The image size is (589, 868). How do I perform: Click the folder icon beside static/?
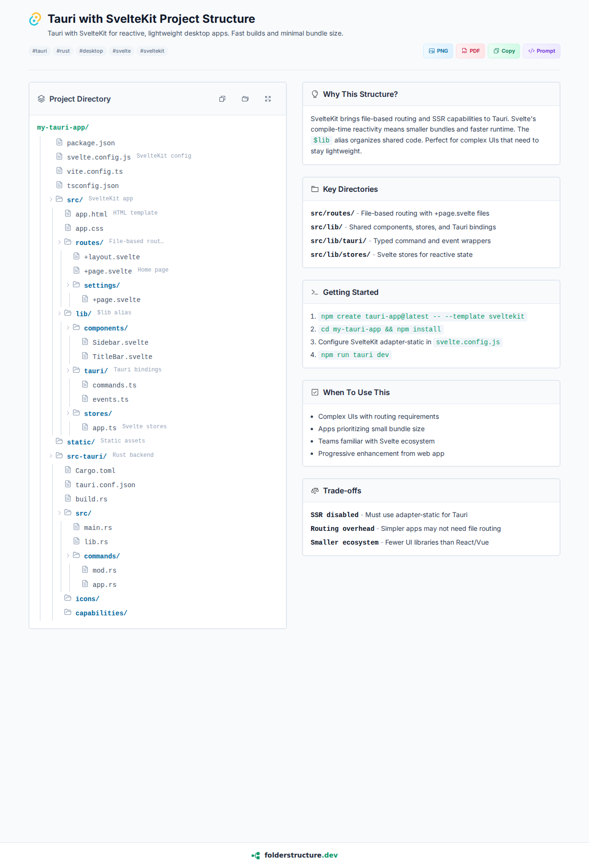click(59, 442)
